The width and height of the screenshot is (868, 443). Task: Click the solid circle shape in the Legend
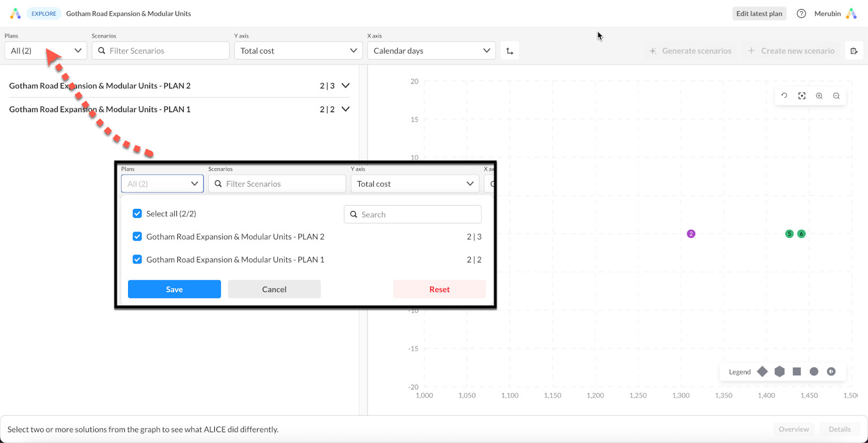tap(814, 371)
